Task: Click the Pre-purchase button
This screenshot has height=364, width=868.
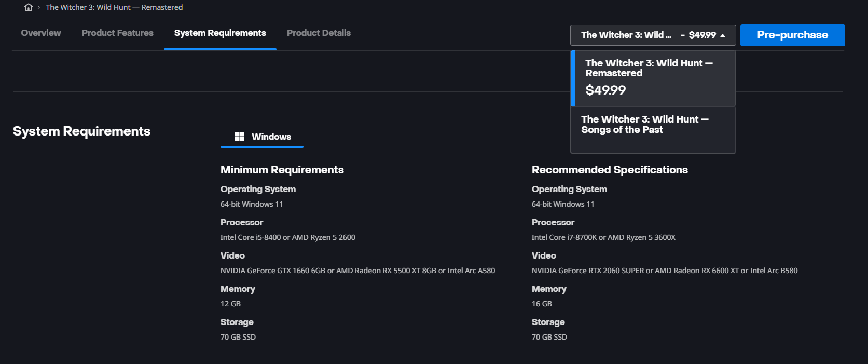Action: click(792, 35)
